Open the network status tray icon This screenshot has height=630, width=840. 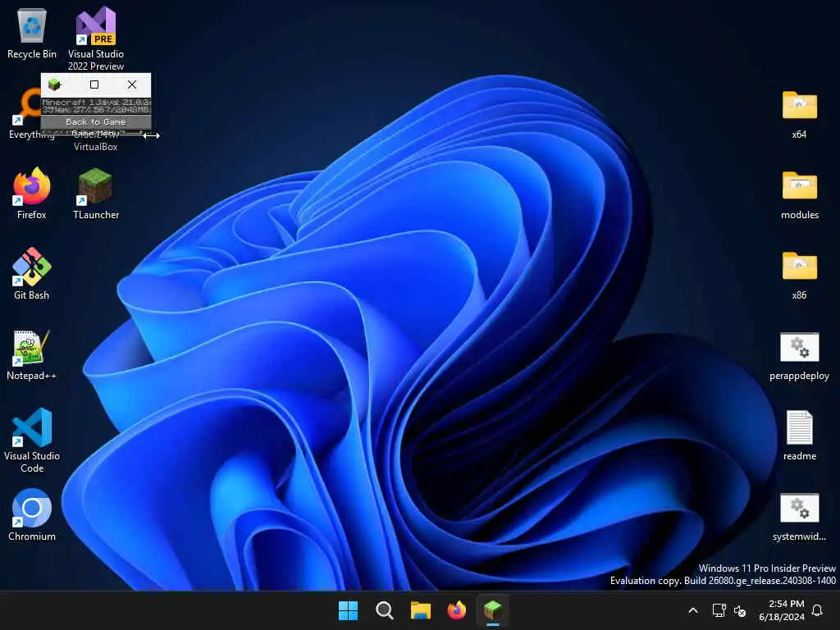pos(719,610)
